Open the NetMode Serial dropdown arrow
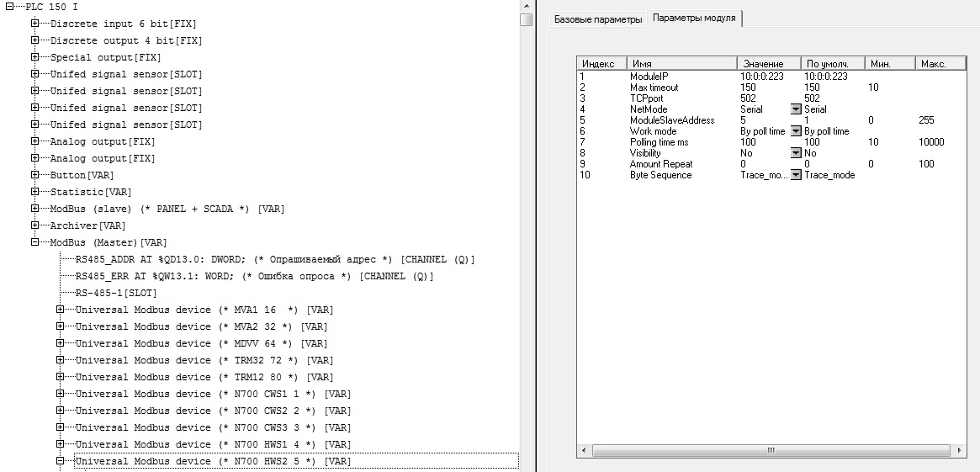980x472 pixels. click(796, 109)
